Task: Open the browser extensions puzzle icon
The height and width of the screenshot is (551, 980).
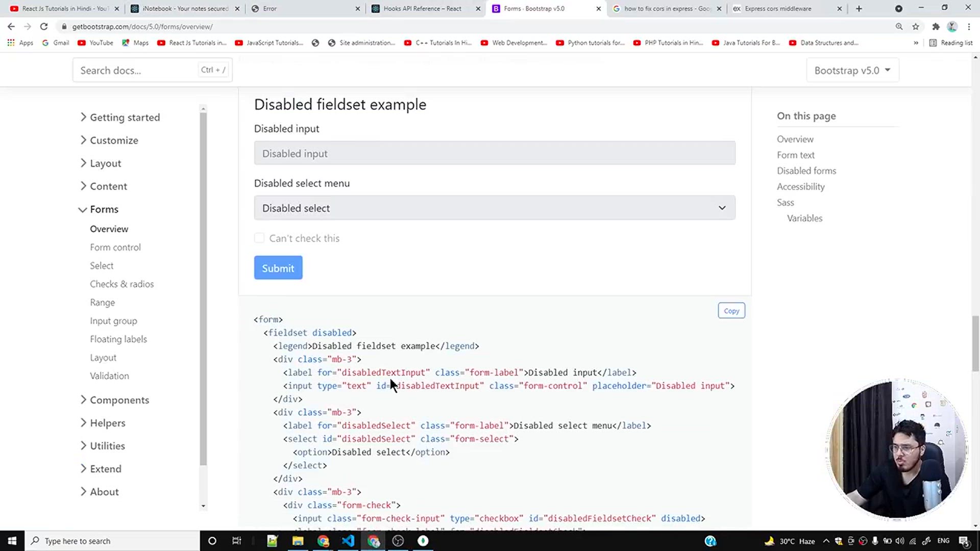Action: pyautogui.click(x=936, y=27)
